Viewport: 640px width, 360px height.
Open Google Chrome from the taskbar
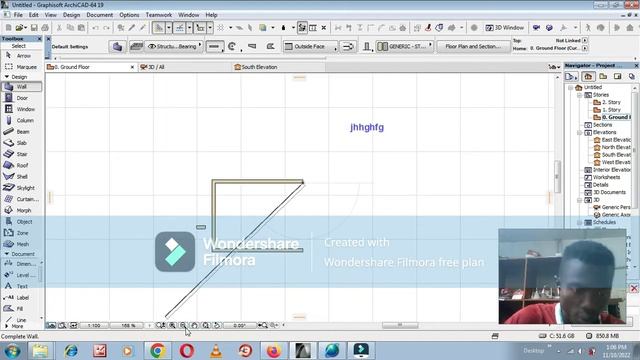[158, 351]
